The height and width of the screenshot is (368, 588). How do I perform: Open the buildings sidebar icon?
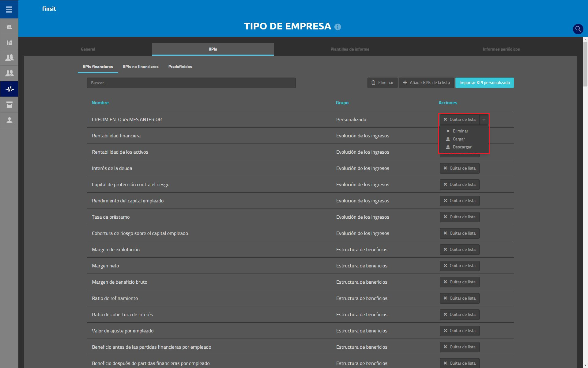point(9,42)
